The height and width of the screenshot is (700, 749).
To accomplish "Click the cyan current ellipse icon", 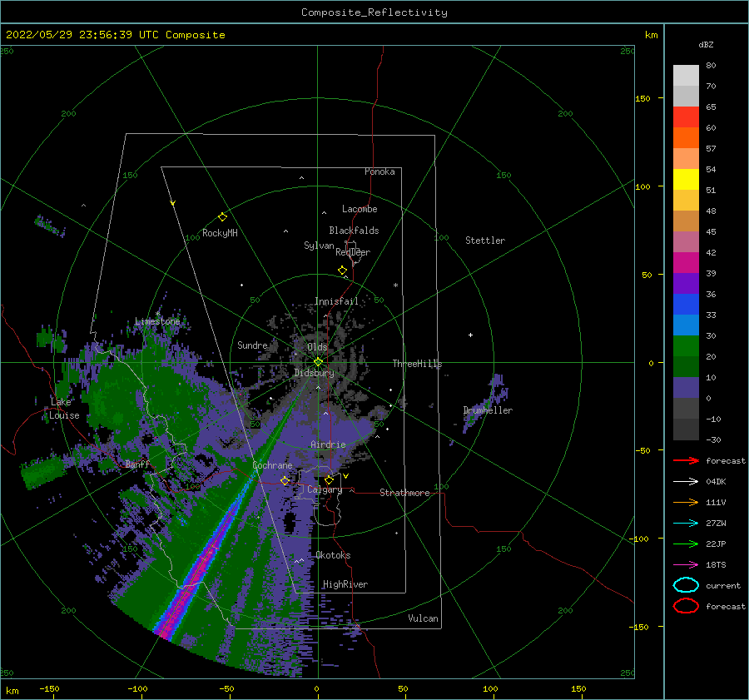I will (686, 585).
